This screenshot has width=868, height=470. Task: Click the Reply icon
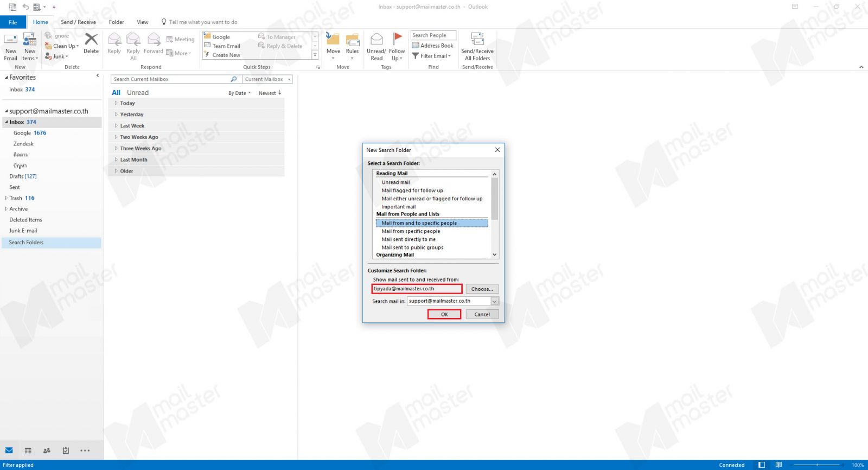point(114,43)
